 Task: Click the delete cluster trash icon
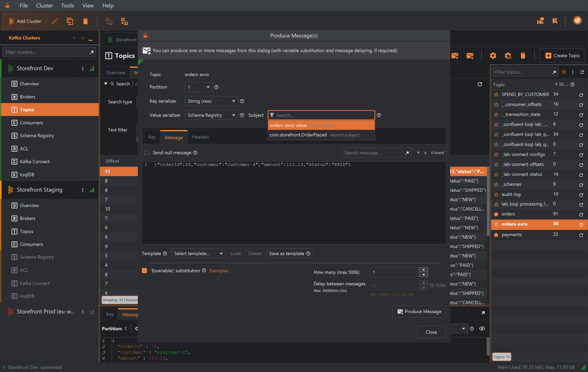(85, 21)
